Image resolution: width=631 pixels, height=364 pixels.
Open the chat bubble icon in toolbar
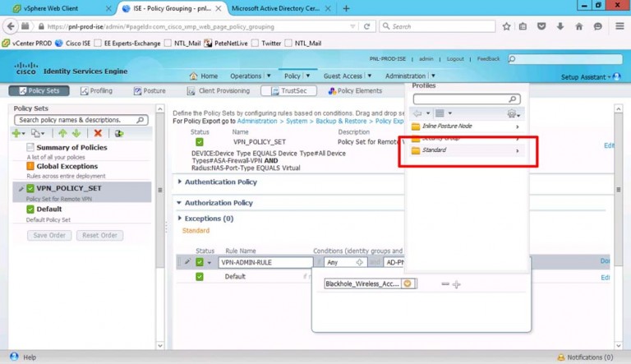click(x=598, y=26)
